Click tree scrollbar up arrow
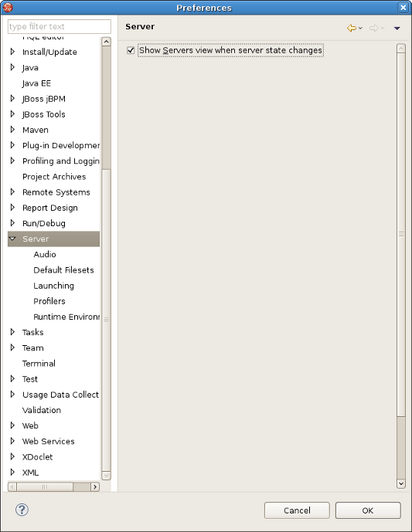Screen dimensions: 412x532 107,42
